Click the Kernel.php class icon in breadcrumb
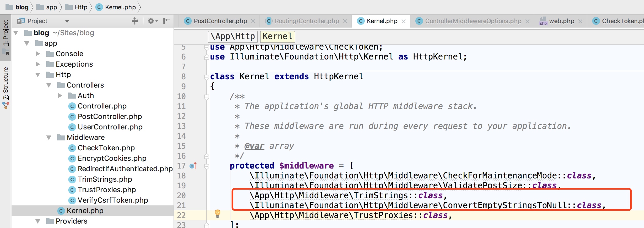This screenshot has height=228, width=644. [99, 7]
